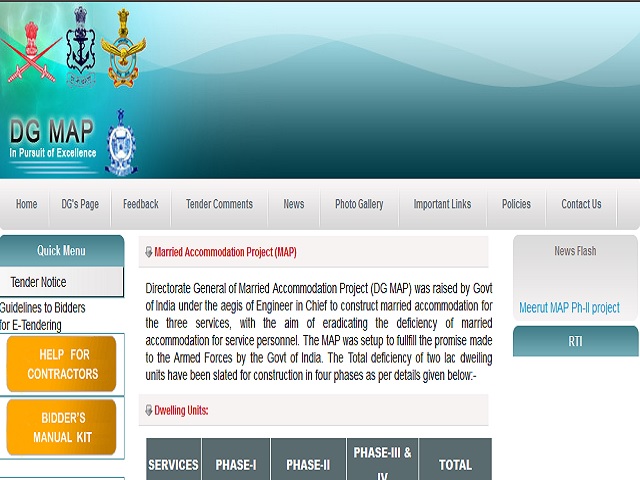
Task: Click the PHASE-III & IV column header
Action: [x=382, y=460]
